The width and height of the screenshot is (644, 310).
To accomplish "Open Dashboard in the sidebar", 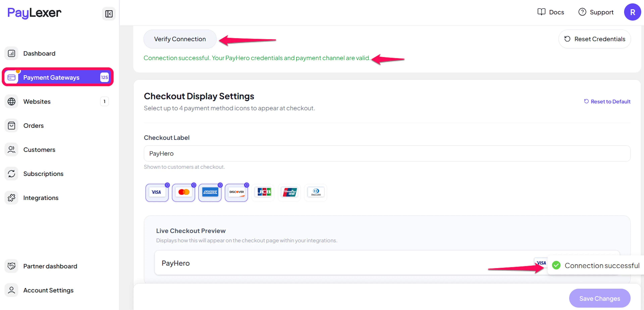I will click(x=58, y=53).
